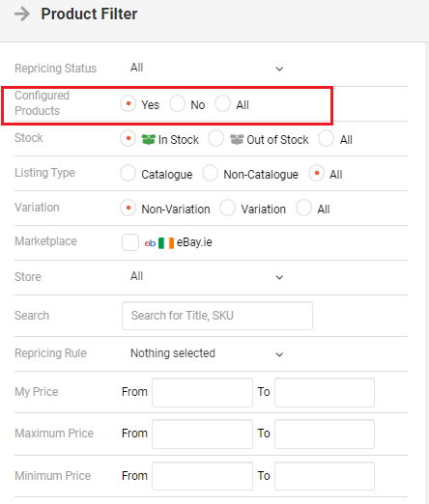Click the arrow icon beside Product Filter

click(x=22, y=14)
